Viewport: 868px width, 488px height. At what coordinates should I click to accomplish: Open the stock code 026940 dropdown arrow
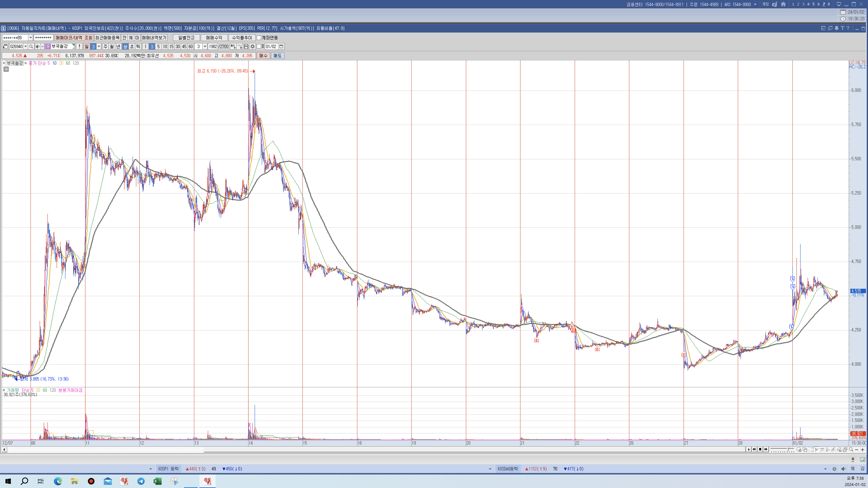(26, 46)
